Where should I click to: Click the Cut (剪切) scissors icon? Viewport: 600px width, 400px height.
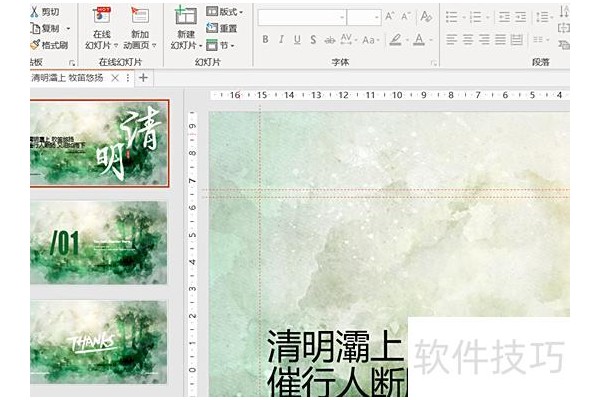coord(34,12)
